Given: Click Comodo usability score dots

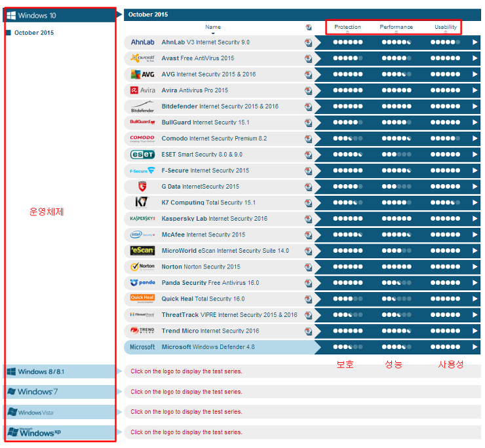Looking at the screenshot, I should click(x=445, y=138).
